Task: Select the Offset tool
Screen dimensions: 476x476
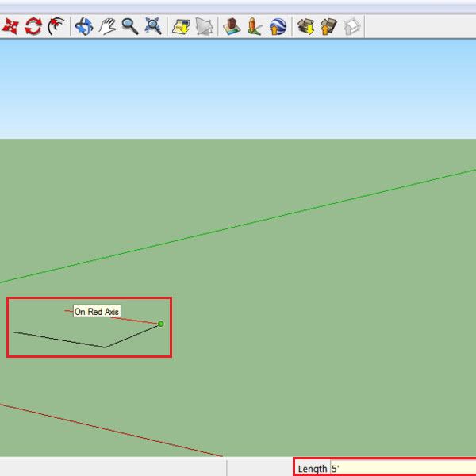Action: (x=56, y=26)
